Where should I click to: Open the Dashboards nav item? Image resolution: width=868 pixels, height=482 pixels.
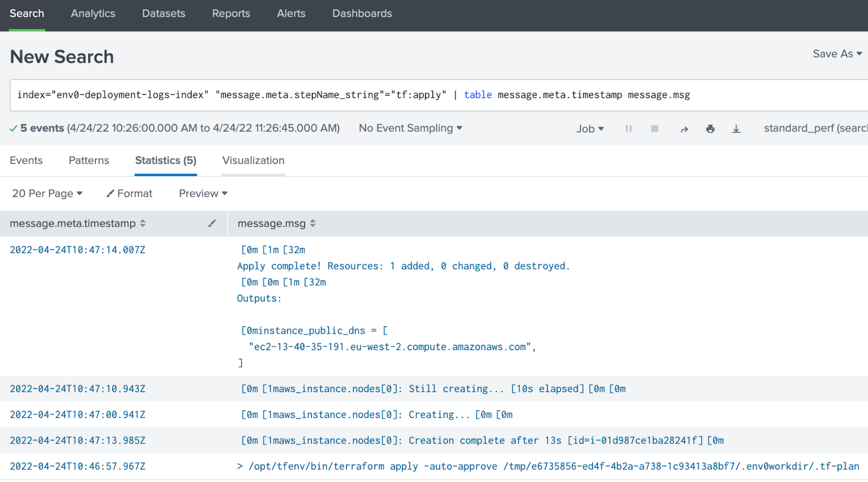pyautogui.click(x=362, y=14)
